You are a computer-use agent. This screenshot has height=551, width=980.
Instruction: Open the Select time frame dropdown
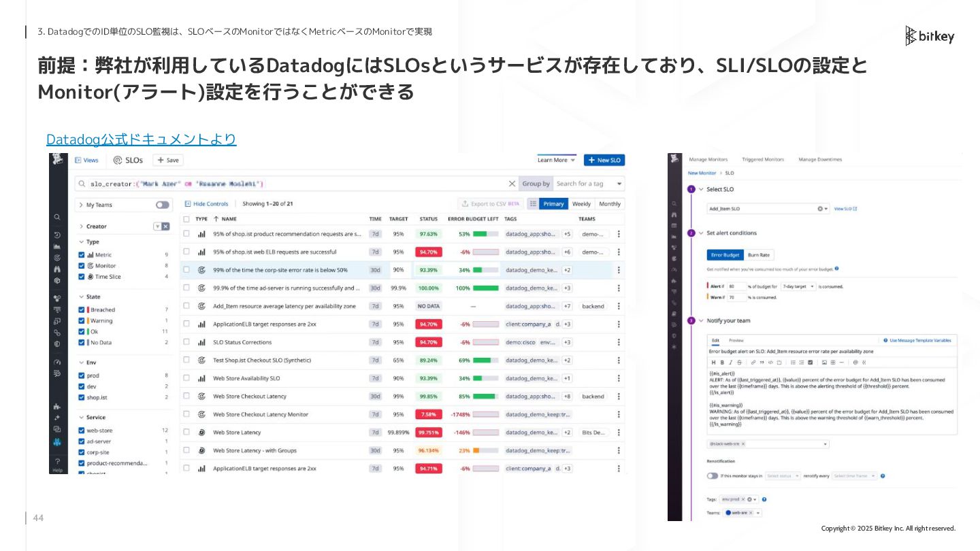(855, 476)
